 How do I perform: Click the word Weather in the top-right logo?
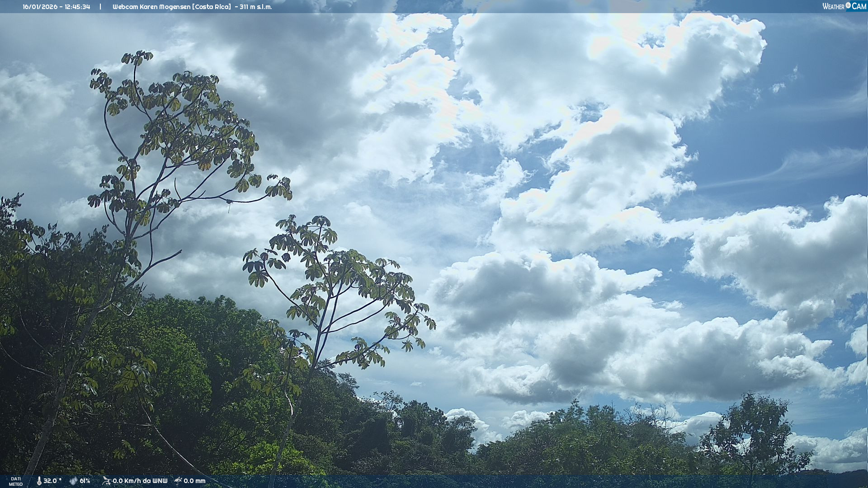point(833,7)
